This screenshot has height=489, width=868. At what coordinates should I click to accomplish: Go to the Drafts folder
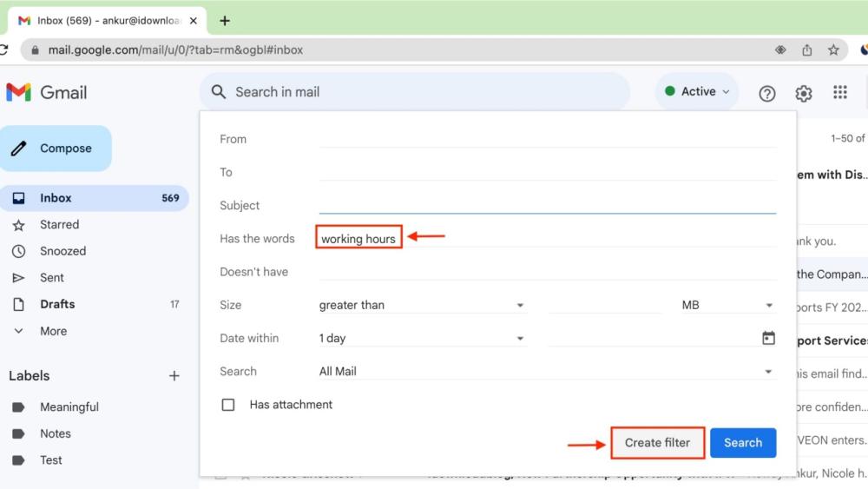57,304
